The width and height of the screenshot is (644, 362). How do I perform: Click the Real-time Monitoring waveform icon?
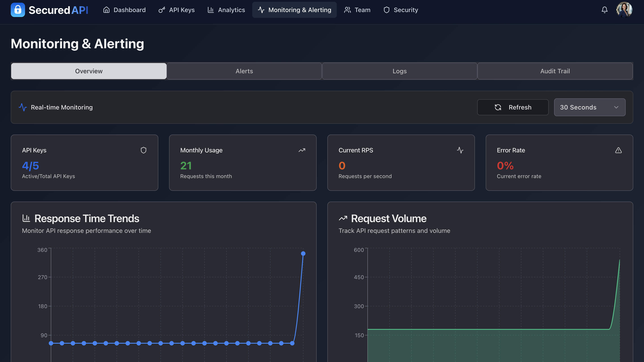point(23,107)
